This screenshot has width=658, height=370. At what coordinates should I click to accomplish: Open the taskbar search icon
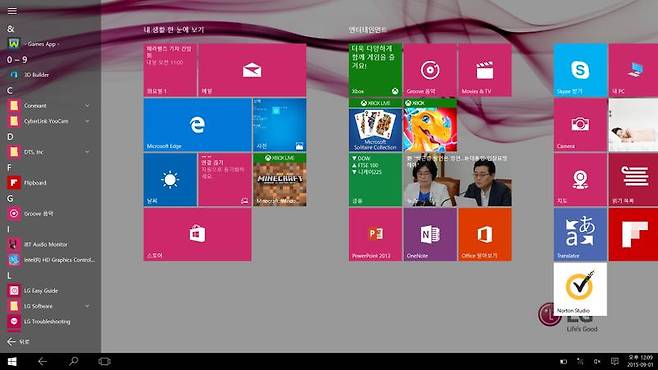click(73, 361)
